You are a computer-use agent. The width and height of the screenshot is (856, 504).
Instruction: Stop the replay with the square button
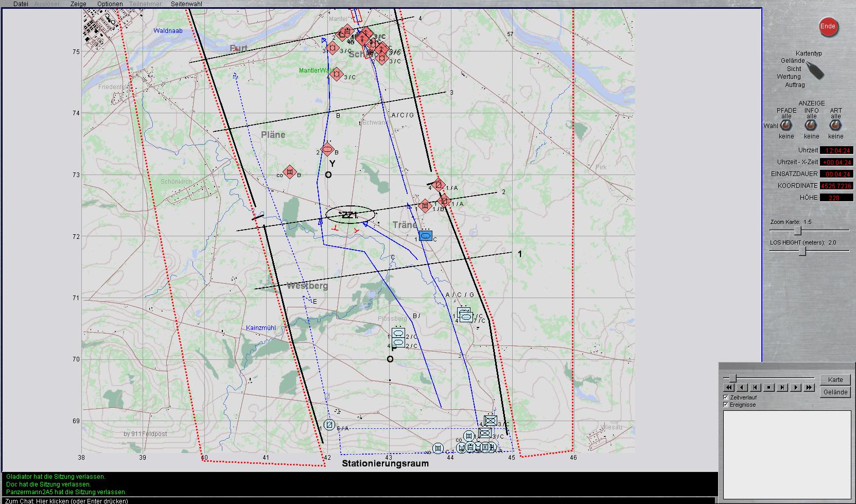[768, 388]
